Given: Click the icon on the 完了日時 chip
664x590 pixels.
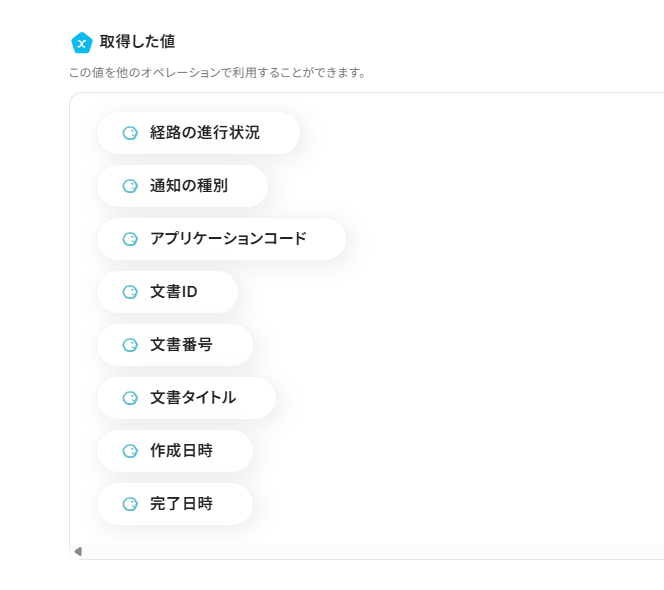Looking at the screenshot, I should click(130, 504).
